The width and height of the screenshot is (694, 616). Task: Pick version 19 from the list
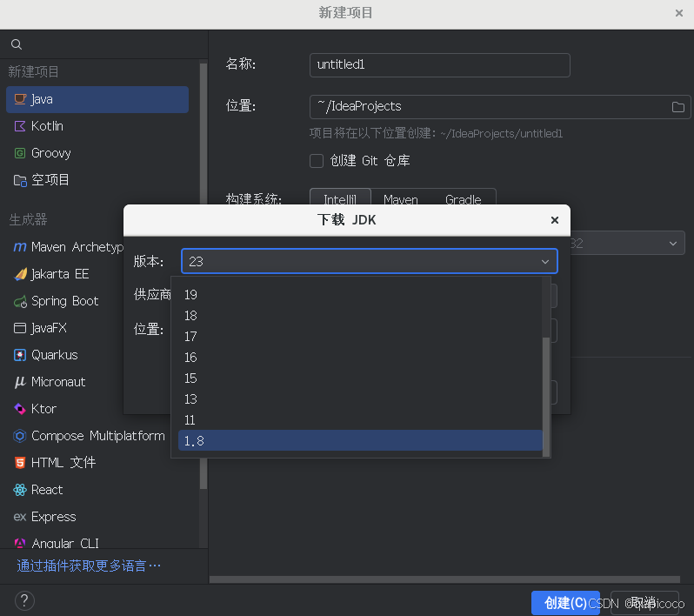[x=360, y=294]
